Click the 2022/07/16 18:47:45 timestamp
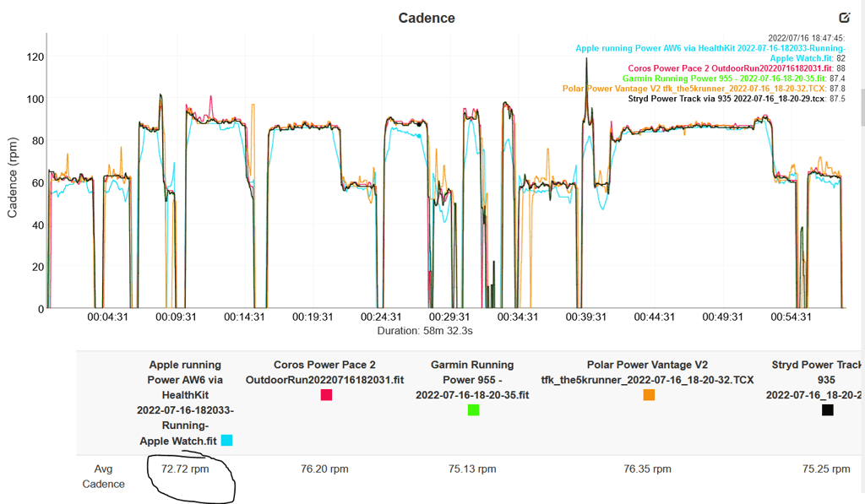The height and width of the screenshot is (504, 865). [806, 38]
